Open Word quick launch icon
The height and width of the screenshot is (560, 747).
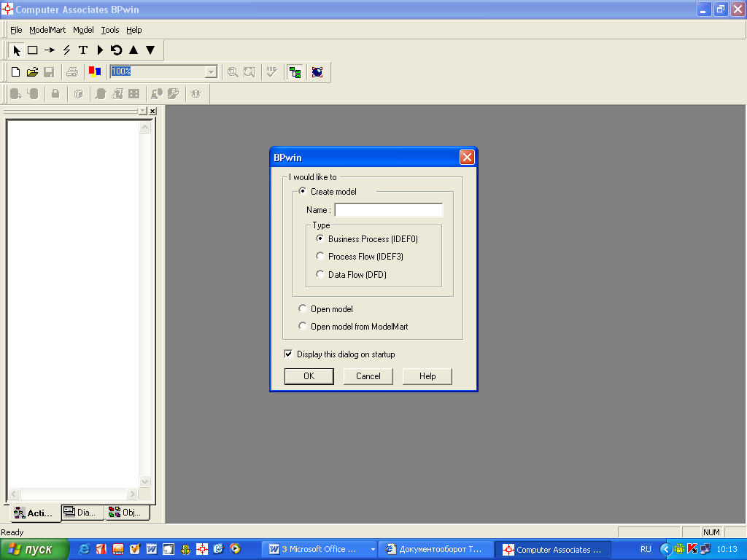tap(152, 549)
